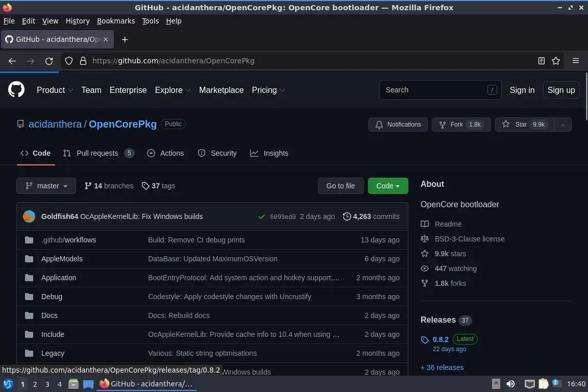
Task: Click the release tag icon beside 0.8.2
Action: pyautogui.click(x=425, y=340)
